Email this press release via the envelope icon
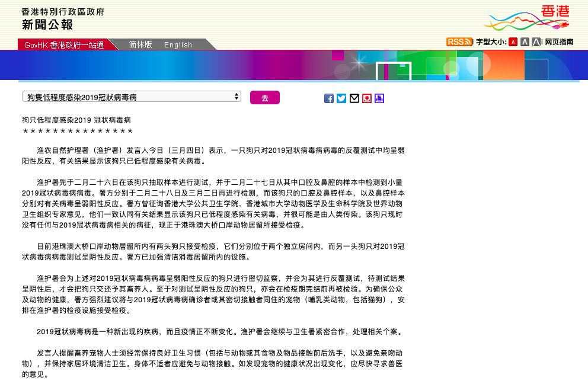 click(354, 98)
